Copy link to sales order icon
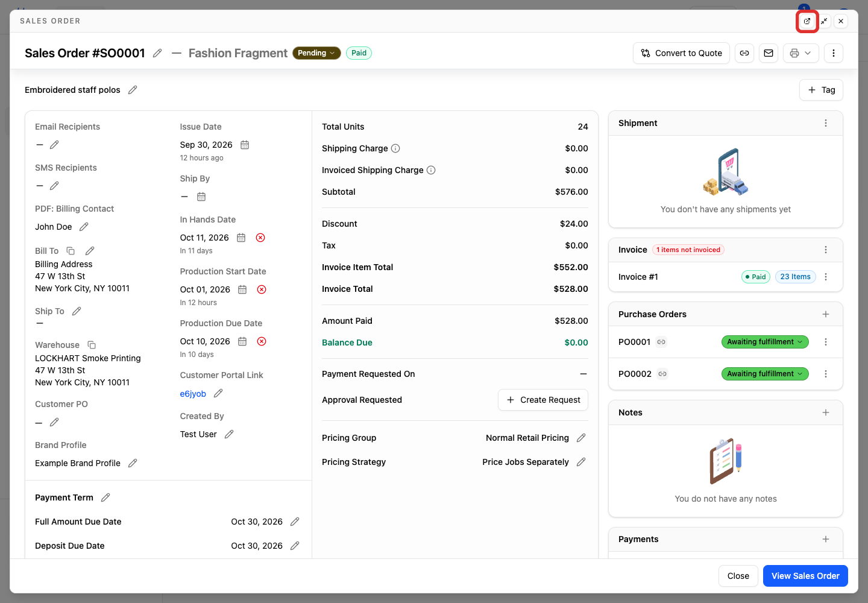 click(744, 53)
